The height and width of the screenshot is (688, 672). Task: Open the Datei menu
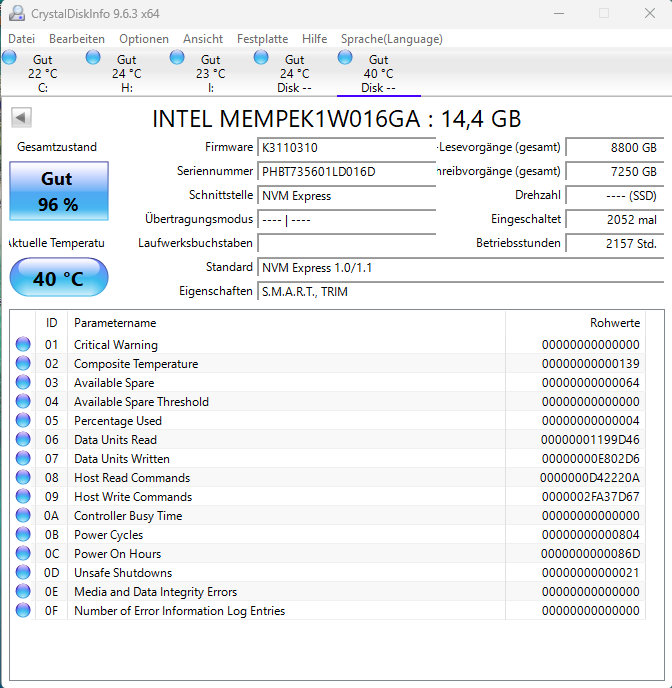(x=21, y=39)
